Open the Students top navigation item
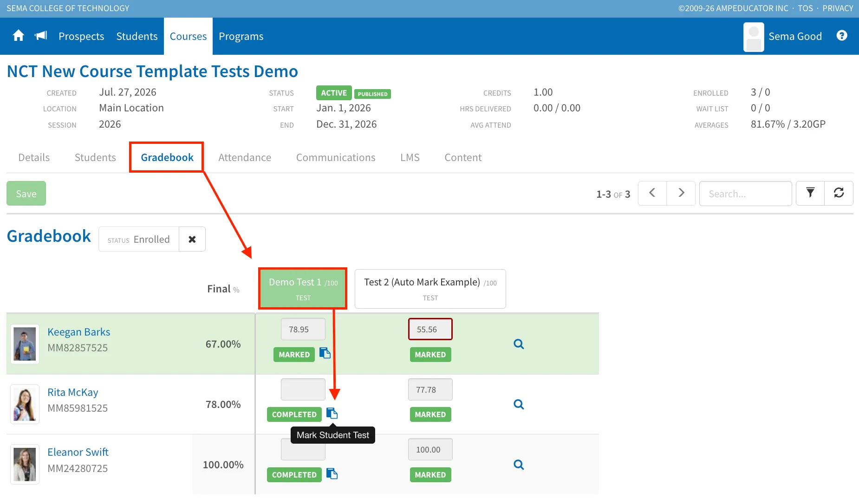The image size is (859, 504). point(137,36)
